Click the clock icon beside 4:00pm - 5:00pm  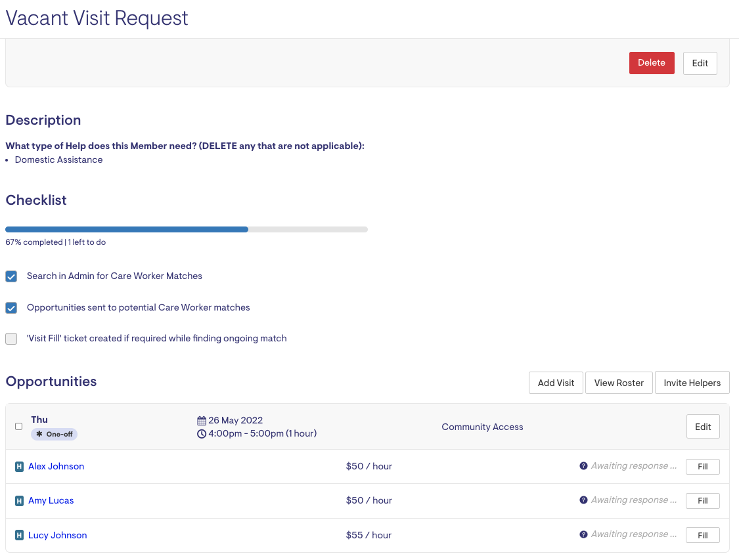(202, 434)
